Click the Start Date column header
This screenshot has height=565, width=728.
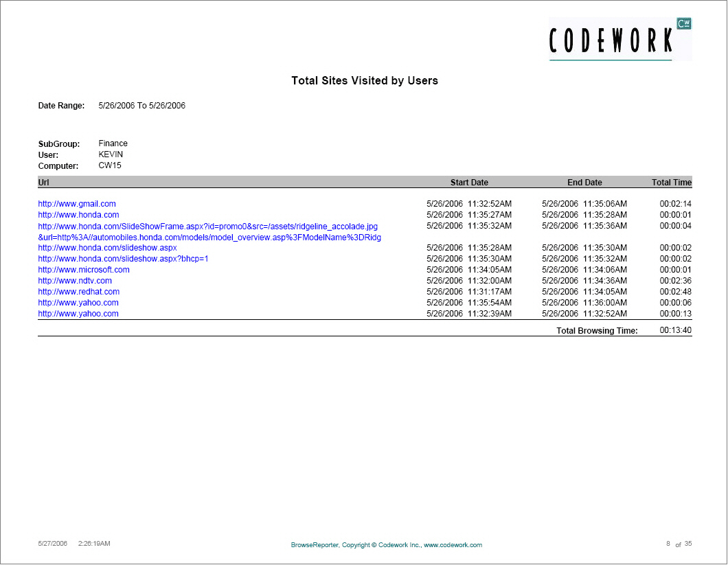(x=469, y=183)
